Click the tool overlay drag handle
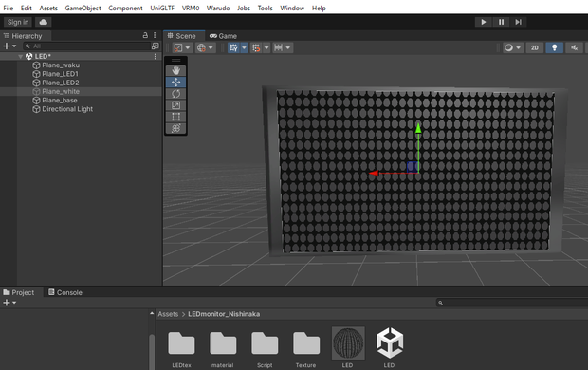Viewport: 588px width, 370px height. click(175, 60)
